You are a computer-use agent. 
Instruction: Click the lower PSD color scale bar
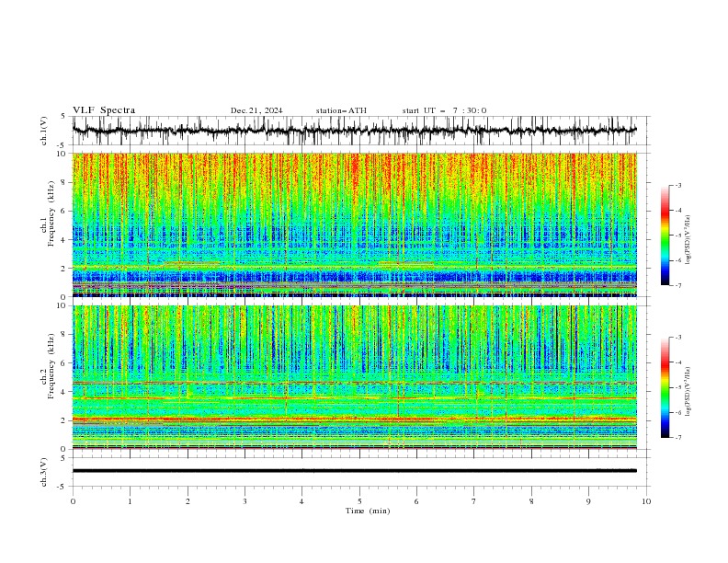click(x=665, y=387)
